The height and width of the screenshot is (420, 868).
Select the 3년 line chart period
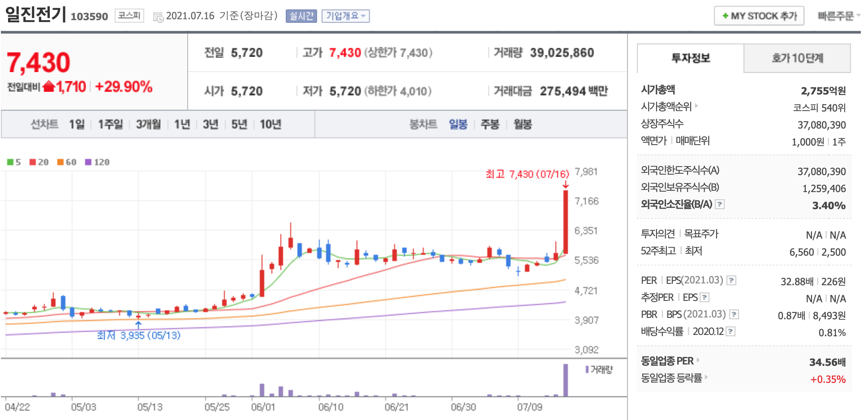[210, 124]
